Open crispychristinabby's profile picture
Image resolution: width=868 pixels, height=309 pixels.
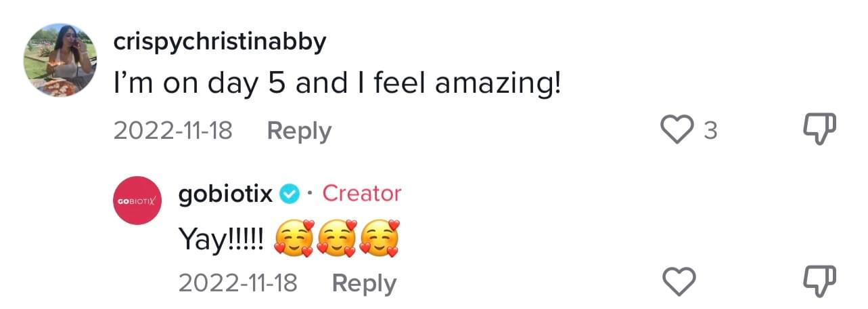tap(60, 60)
